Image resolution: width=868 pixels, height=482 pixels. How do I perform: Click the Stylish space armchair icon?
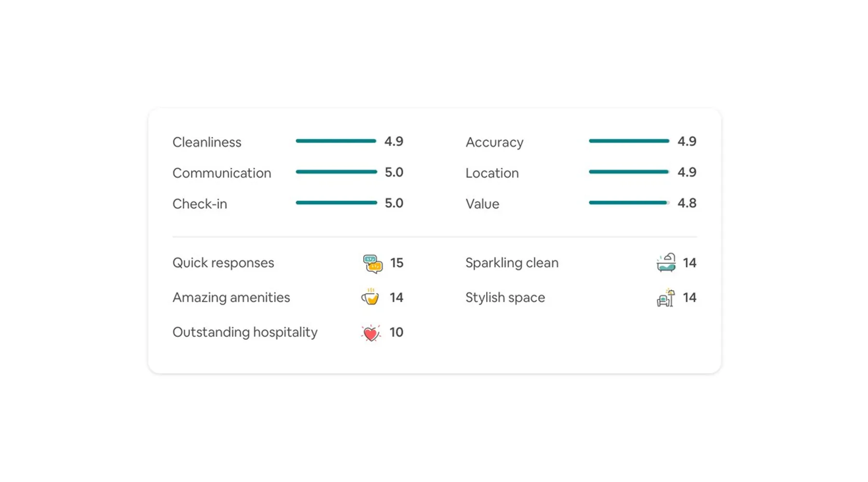(665, 298)
